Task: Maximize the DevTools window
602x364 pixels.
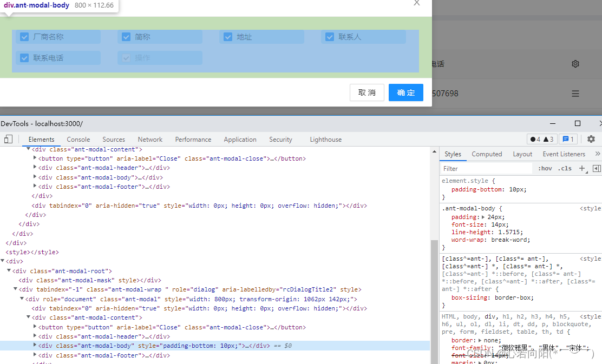Action: coord(578,123)
